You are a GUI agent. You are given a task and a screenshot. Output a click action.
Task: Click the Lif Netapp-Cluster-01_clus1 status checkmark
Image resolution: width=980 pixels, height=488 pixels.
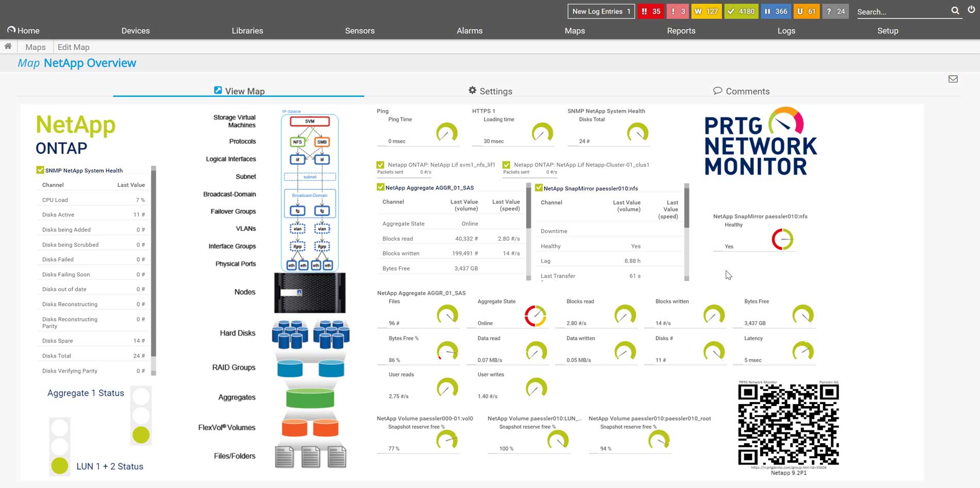coord(507,165)
